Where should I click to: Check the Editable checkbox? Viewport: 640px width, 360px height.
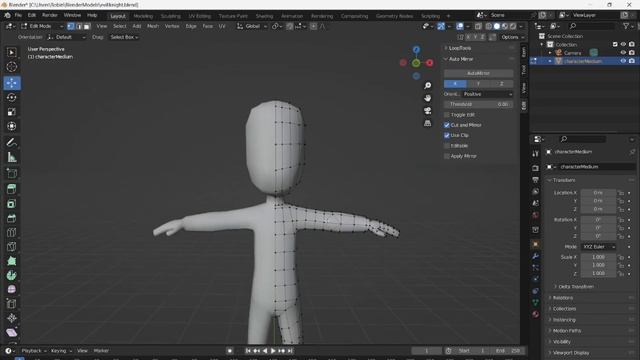click(x=447, y=146)
